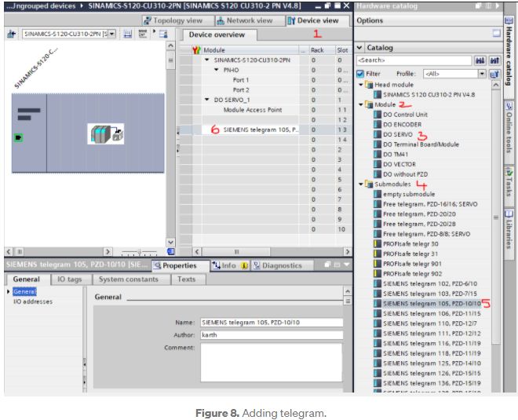Collapse the DO SERVO_1 row
The image size is (518, 420).
(207, 100)
